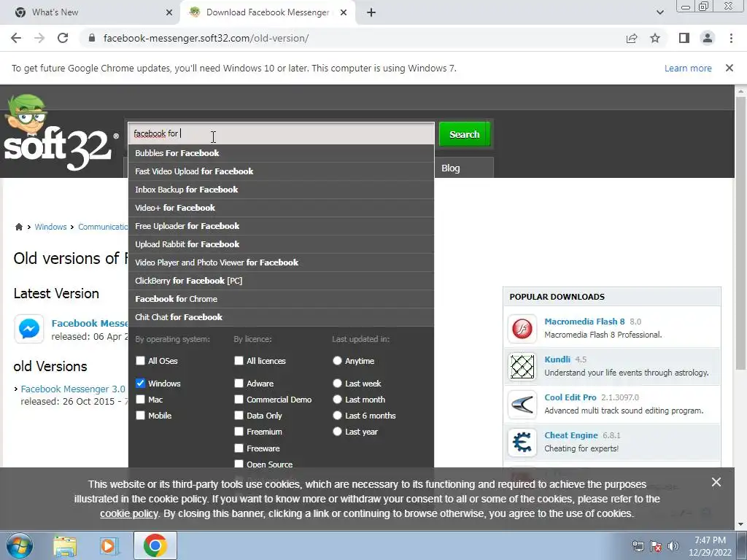Select the Last 6 months radio button
This screenshot has height=560, width=747.
(337, 415)
